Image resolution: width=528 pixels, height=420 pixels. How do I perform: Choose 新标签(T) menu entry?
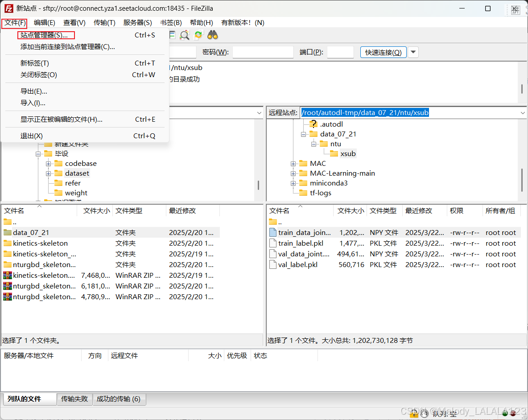tap(85, 63)
